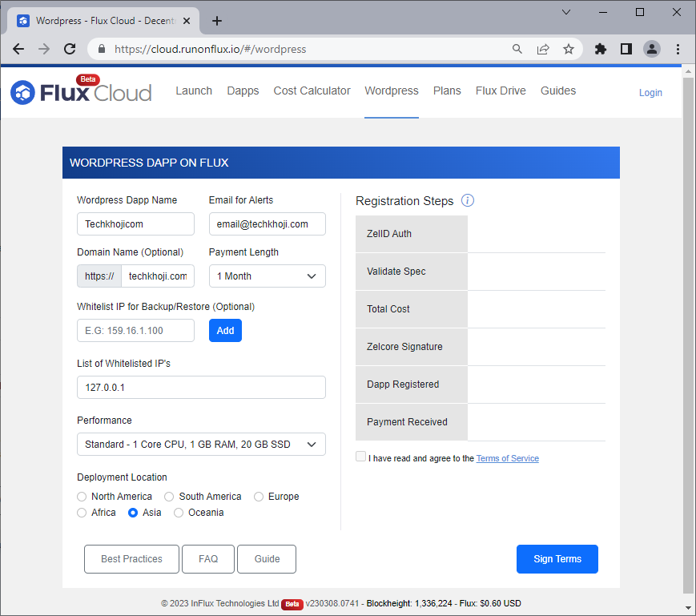Click the Domain Name input field

tap(158, 276)
